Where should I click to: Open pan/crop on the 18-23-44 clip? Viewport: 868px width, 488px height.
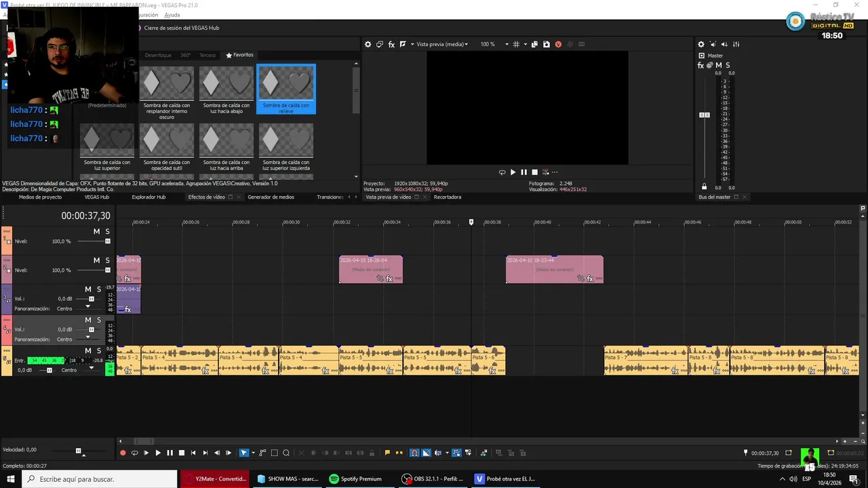pos(580,279)
